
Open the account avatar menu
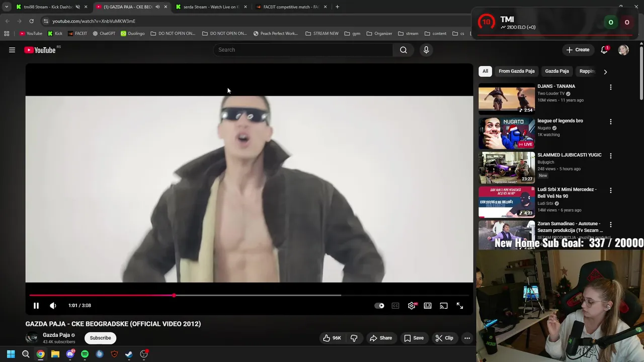click(623, 50)
